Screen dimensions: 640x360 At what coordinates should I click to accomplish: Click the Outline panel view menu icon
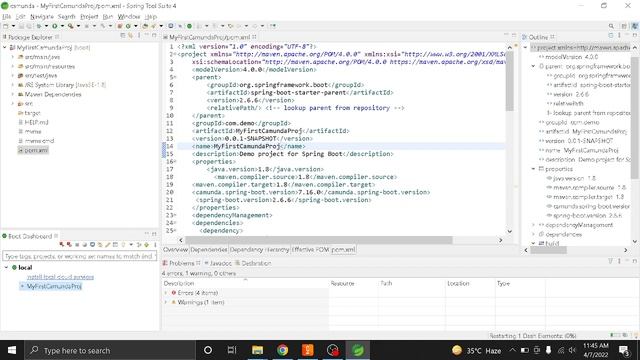[x=619, y=36]
